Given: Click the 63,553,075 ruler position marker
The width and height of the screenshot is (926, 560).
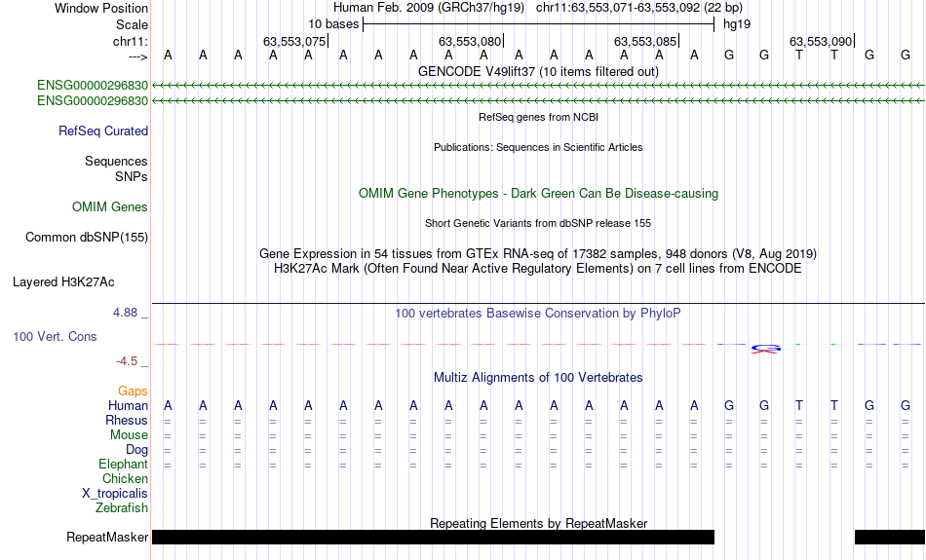Looking at the screenshot, I should click(295, 41).
